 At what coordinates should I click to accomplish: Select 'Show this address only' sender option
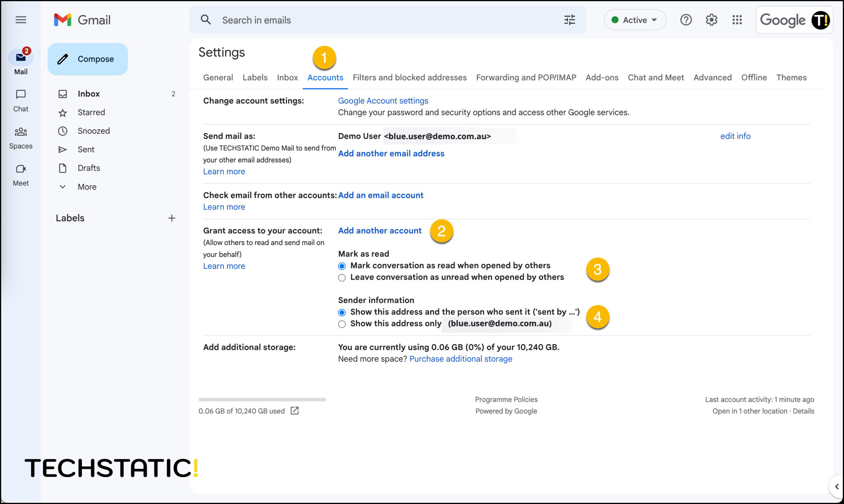tap(341, 324)
